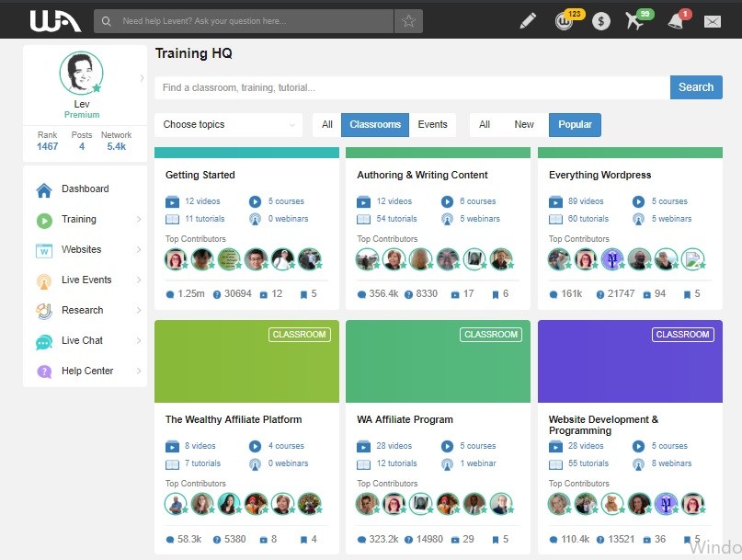Expand the Live Events sidebar chevron
The width and height of the screenshot is (742, 560).
139,280
